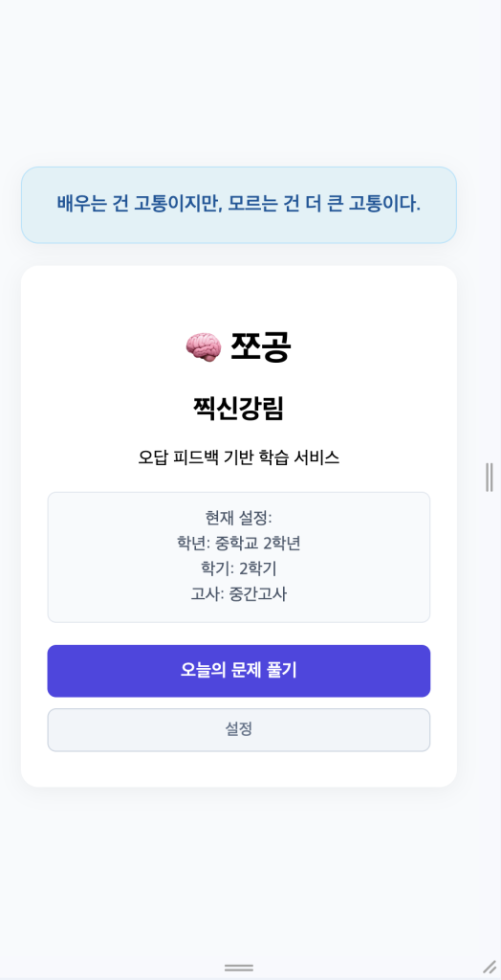Click the pink brain emoji icon
Screen dimensions: 501x980
tap(204, 346)
